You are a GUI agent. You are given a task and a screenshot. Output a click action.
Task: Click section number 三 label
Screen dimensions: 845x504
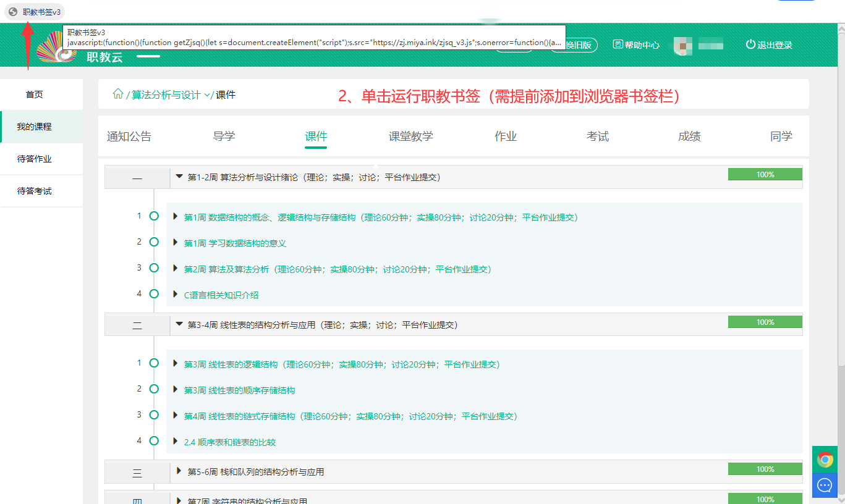[x=137, y=473]
